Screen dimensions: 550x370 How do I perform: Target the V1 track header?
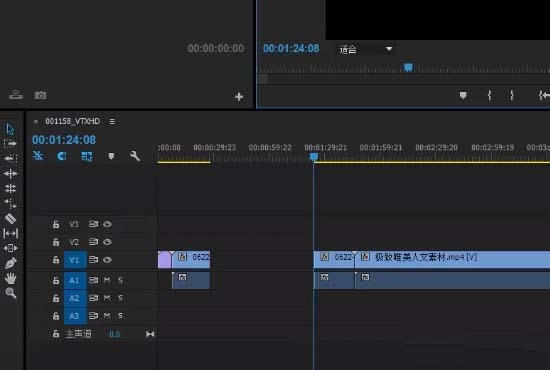tap(75, 260)
